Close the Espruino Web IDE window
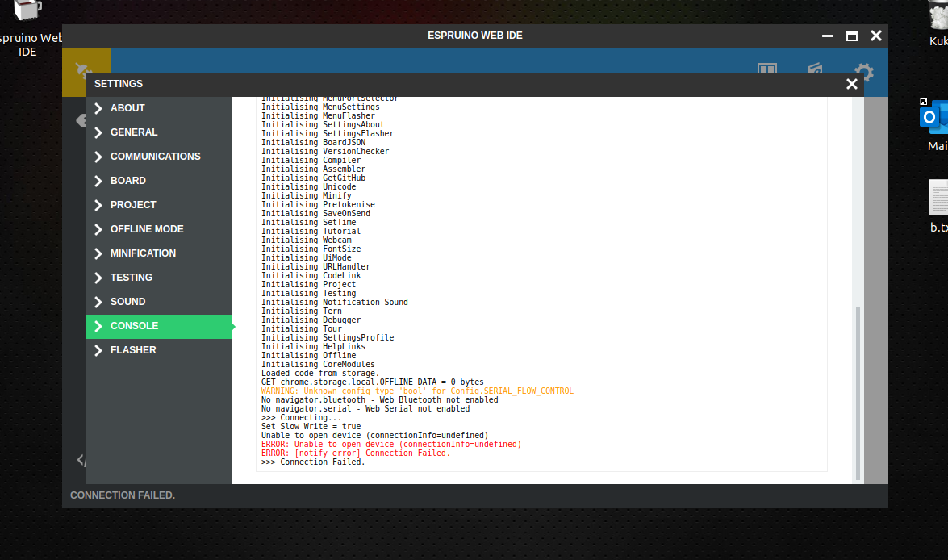The image size is (948, 560). (x=876, y=36)
